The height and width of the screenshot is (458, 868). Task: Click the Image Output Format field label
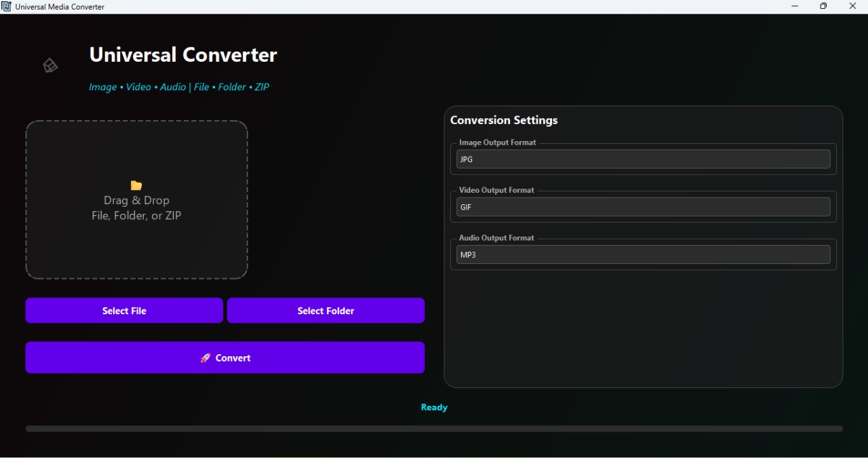pos(497,142)
